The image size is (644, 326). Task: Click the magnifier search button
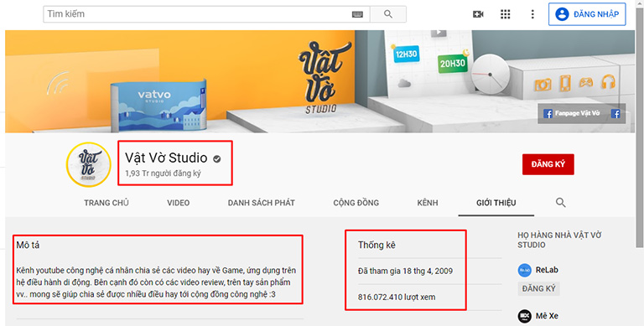388,14
